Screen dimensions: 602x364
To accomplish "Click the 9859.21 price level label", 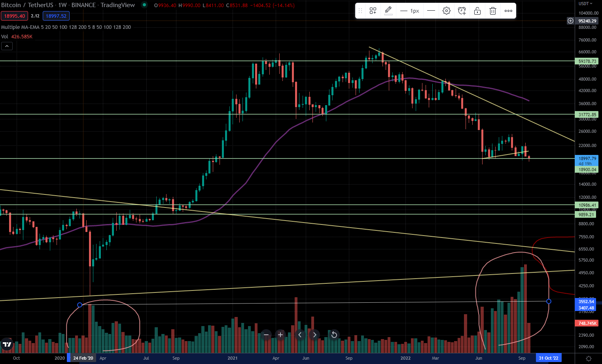I will [586, 215].
